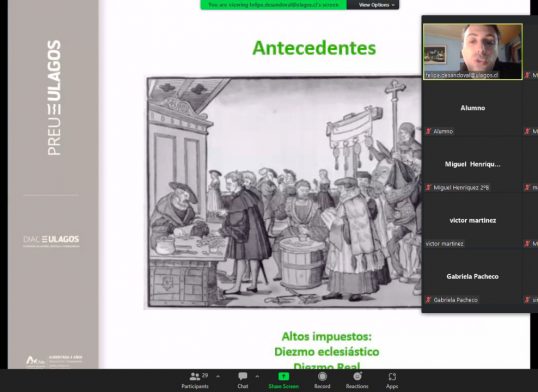538x392 pixels.
Task: Expand the caret next to Participants
Action: [x=218, y=377]
